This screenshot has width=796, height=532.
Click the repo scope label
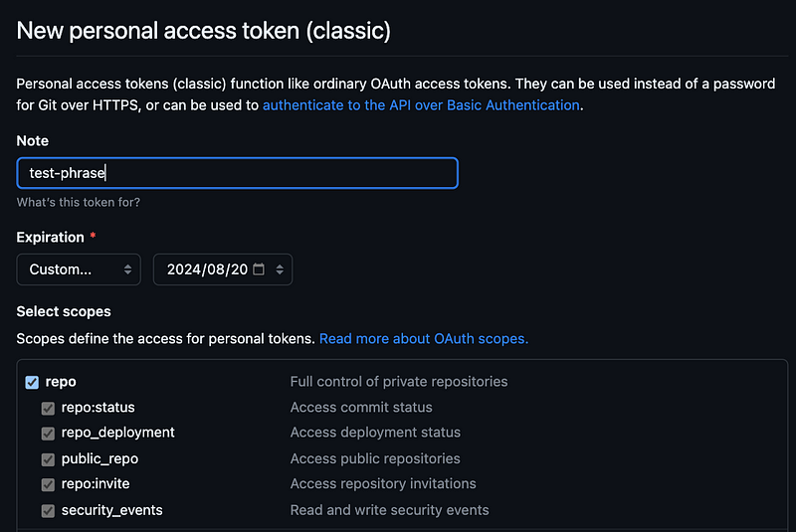tap(61, 382)
